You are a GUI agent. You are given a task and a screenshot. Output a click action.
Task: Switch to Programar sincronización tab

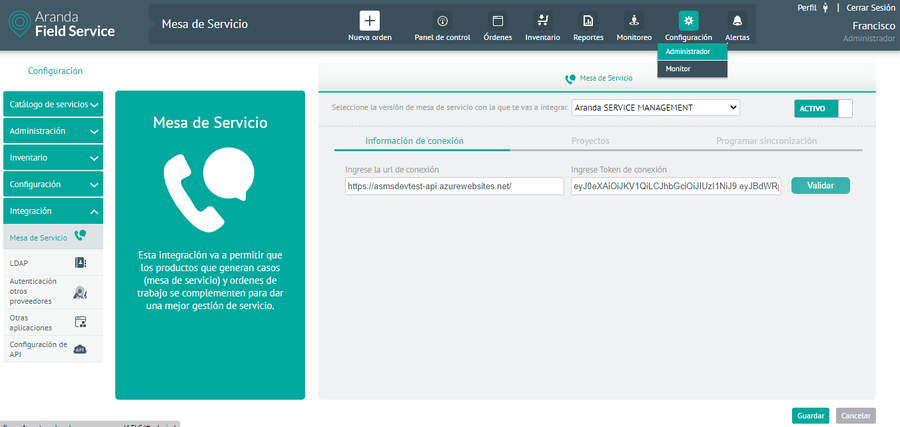click(x=766, y=141)
